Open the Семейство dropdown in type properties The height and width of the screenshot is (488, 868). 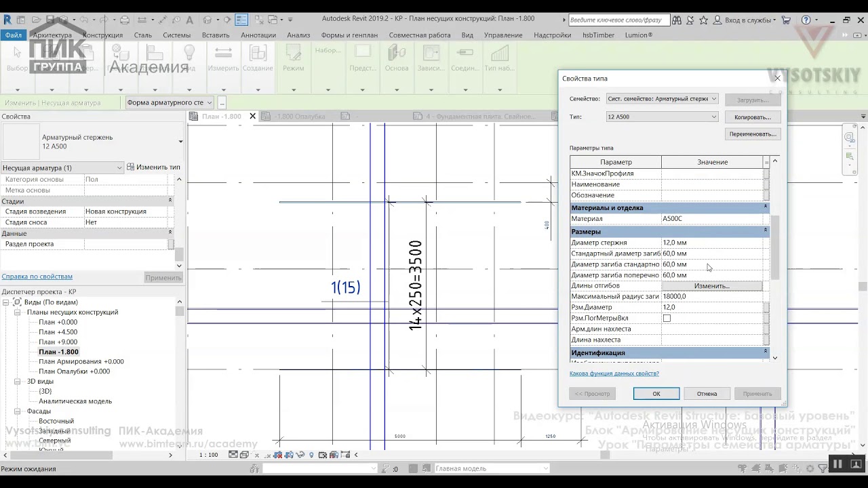(x=662, y=99)
